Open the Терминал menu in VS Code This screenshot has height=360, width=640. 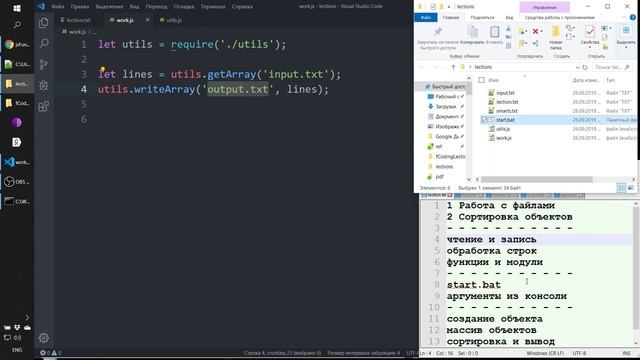tap(213, 7)
